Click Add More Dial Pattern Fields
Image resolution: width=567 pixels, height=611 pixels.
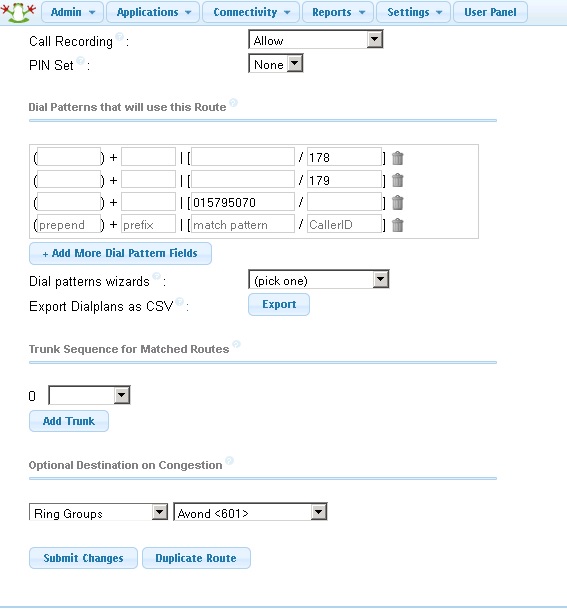pyautogui.click(x=120, y=253)
